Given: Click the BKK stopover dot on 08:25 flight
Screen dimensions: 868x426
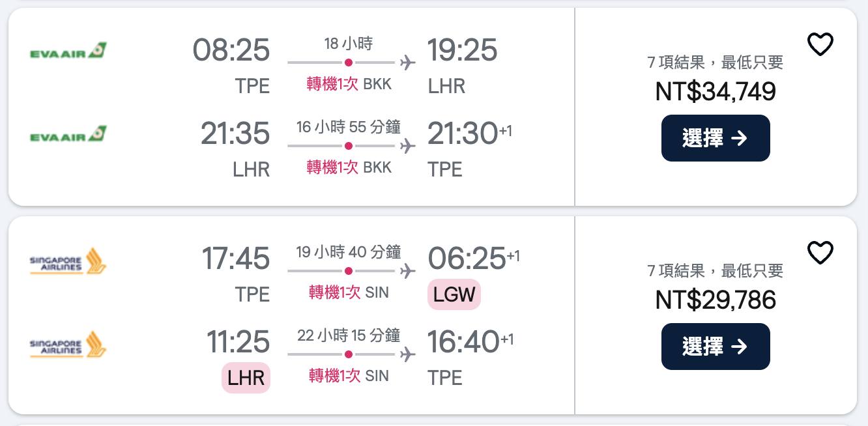Looking at the screenshot, I should coord(349,63).
